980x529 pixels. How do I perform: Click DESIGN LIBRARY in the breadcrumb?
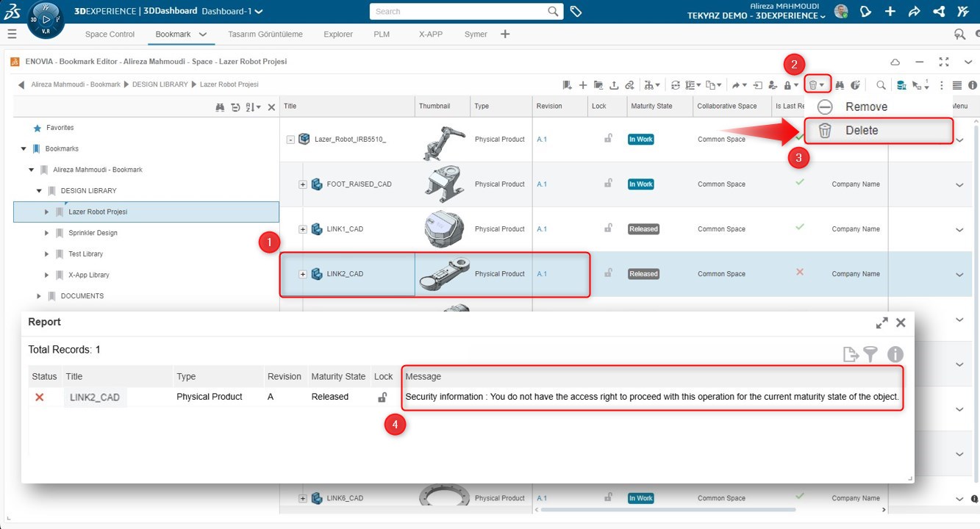[x=160, y=85]
